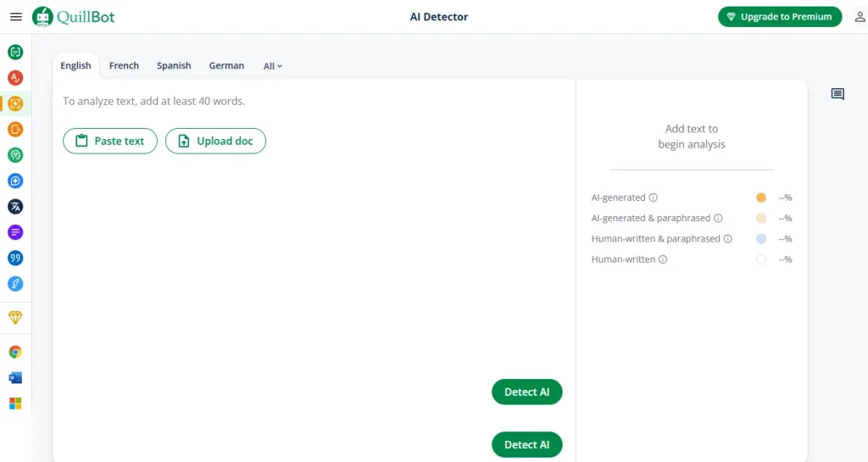Click the Paste text button
This screenshot has height=462, width=868.
[110, 142]
